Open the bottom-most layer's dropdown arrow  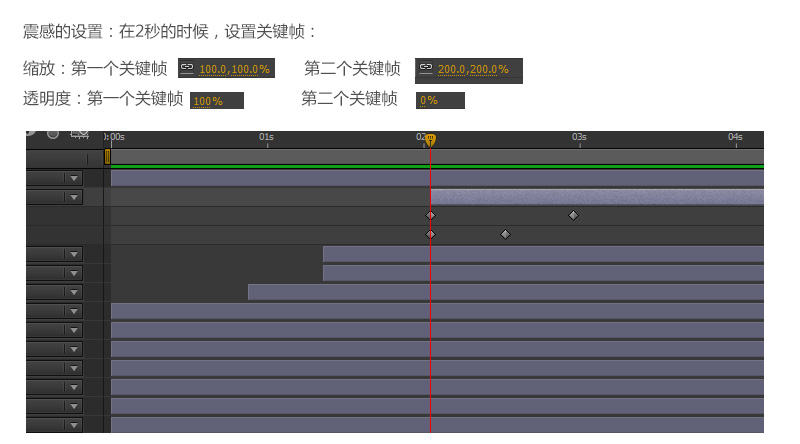[x=74, y=425]
